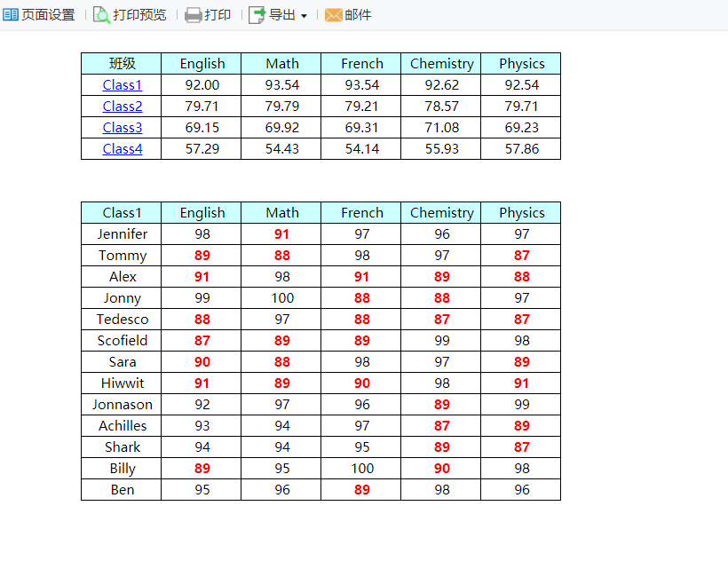Click Billy's red Chemistry score 90

tap(440, 469)
